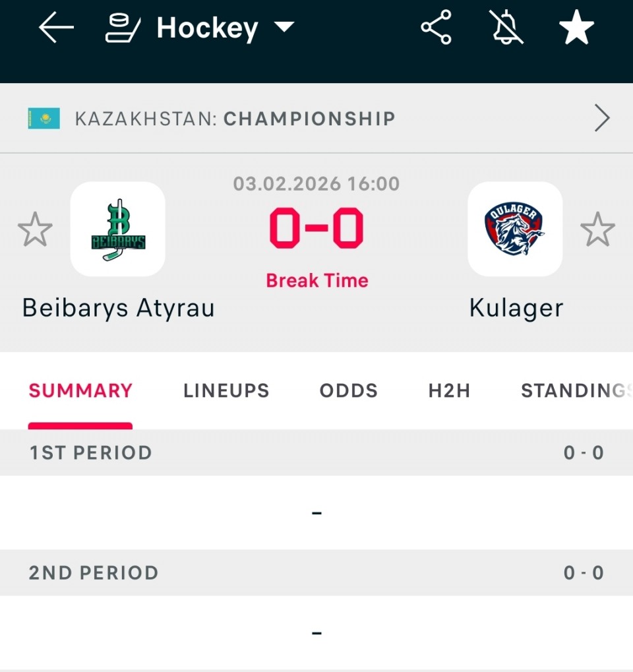Toggle the filled match favorite star
Viewport: 633px width, 672px height.
576,29
